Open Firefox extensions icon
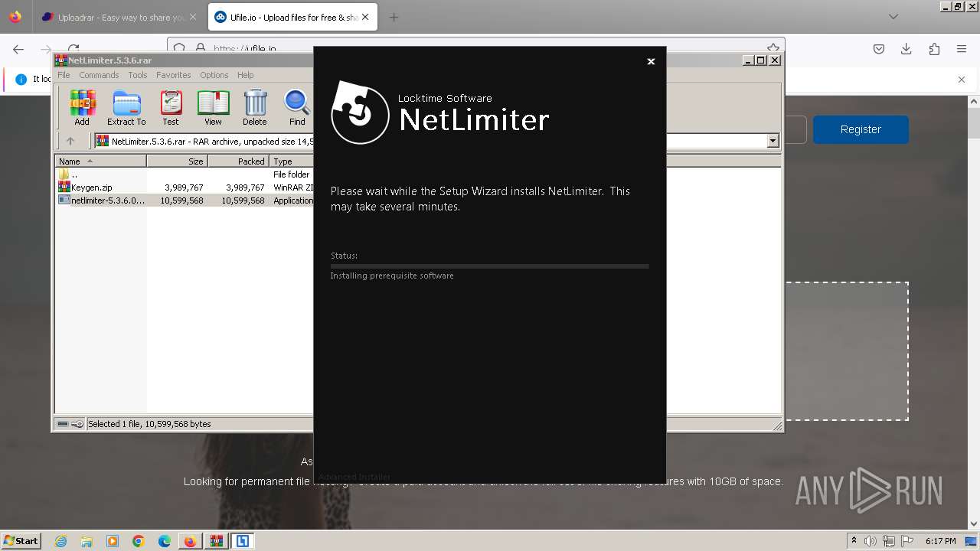Viewport: 980px width, 551px height. click(934, 49)
